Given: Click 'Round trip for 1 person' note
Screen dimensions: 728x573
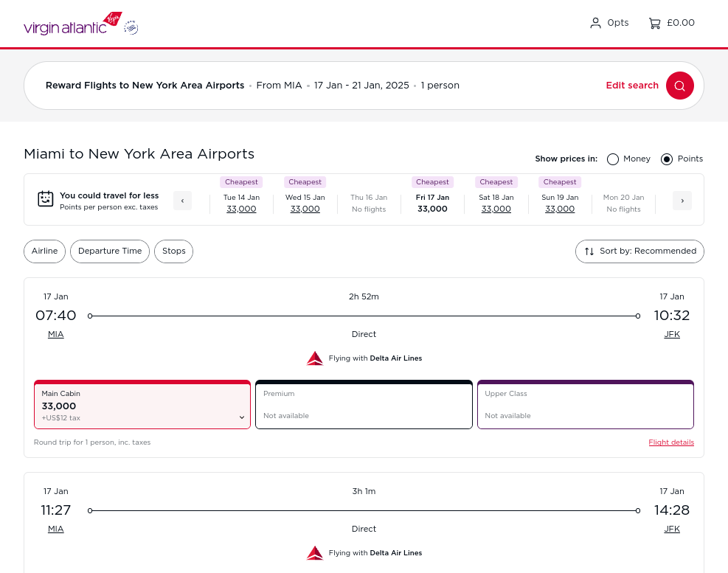Looking at the screenshot, I should (x=92, y=442).
